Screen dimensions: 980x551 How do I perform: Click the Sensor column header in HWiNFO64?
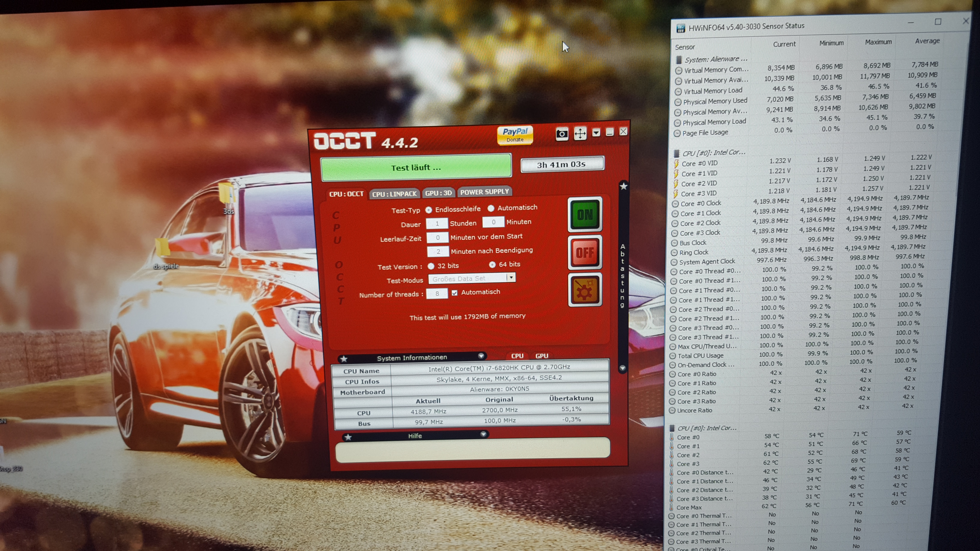coord(685,47)
